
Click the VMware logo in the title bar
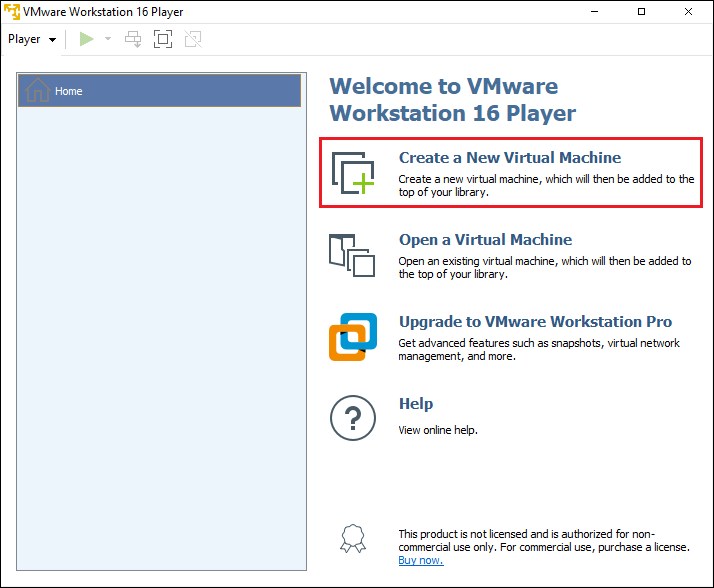12,12
